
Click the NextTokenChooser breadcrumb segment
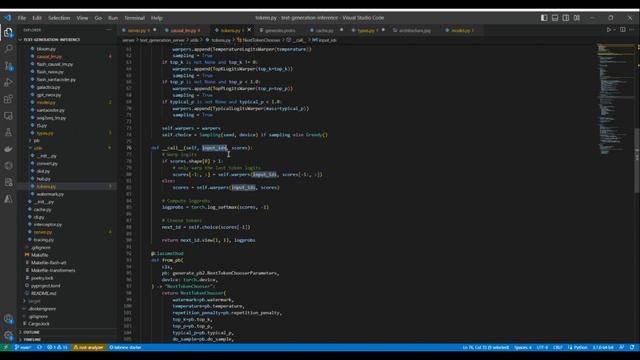260,40
